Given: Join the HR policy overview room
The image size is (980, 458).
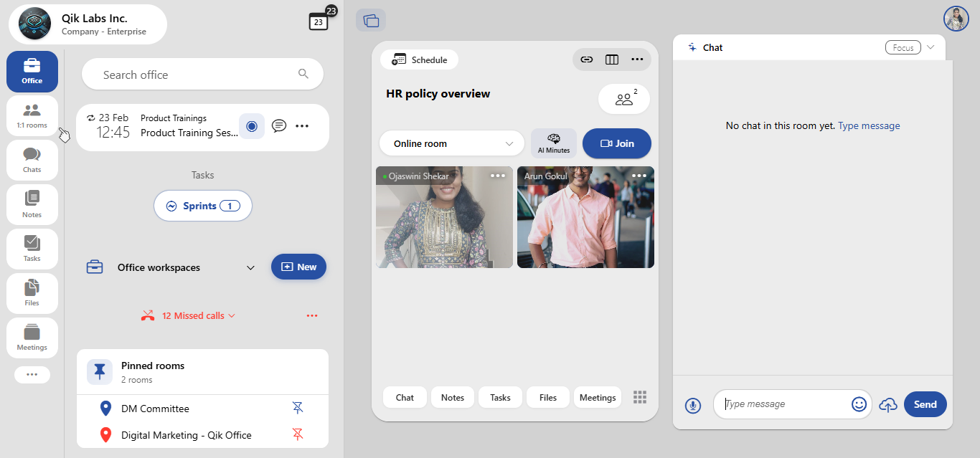Looking at the screenshot, I should [x=617, y=143].
